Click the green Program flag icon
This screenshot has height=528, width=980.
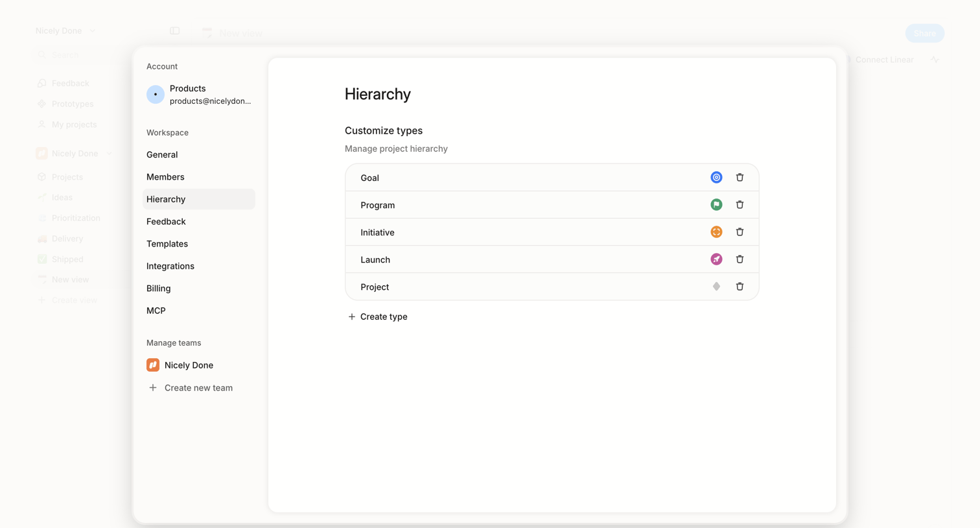point(716,204)
